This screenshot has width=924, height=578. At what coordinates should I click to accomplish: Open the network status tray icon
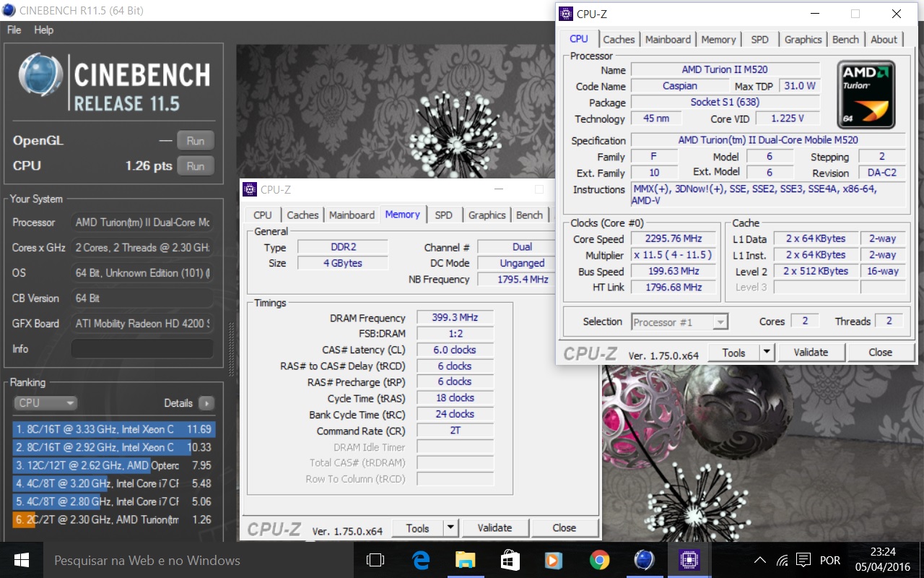782,561
